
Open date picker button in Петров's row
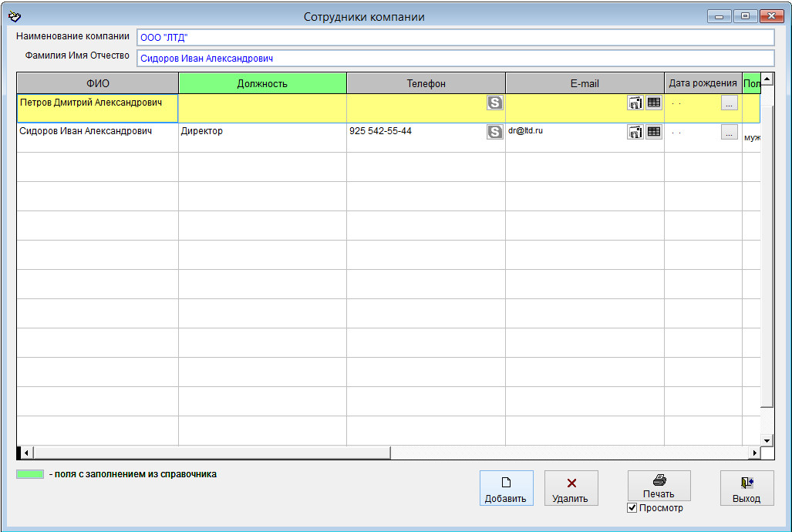click(x=730, y=103)
